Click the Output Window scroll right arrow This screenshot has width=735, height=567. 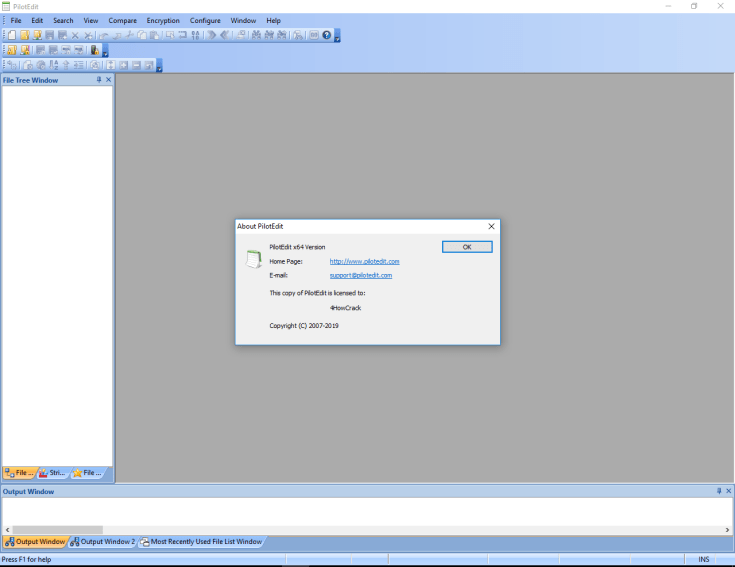[x=728, y=530]
